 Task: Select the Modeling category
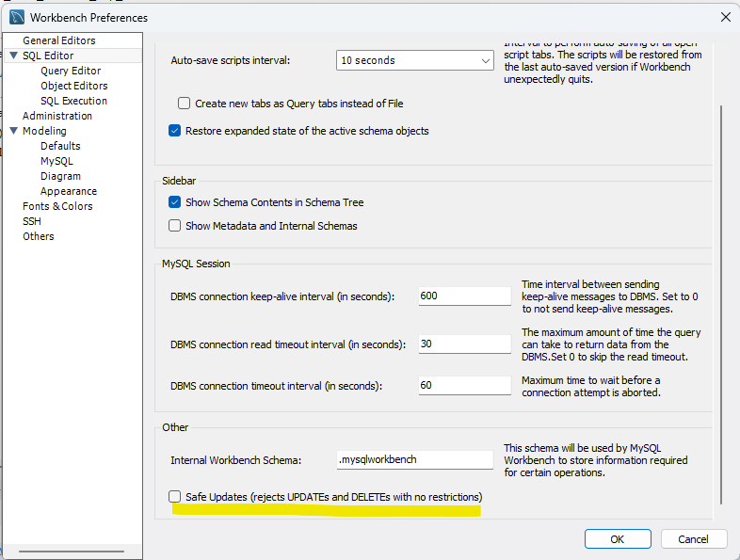[x=44, y=131]
